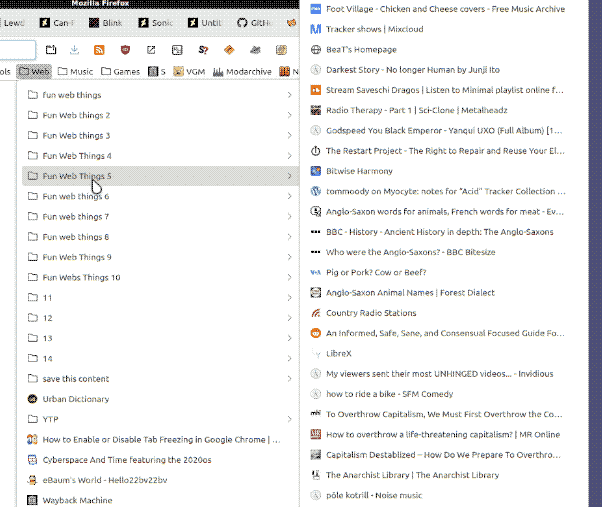Switch to the GitHub tab
This screenshot has width=602, height=507.
[x=254, y=23]
